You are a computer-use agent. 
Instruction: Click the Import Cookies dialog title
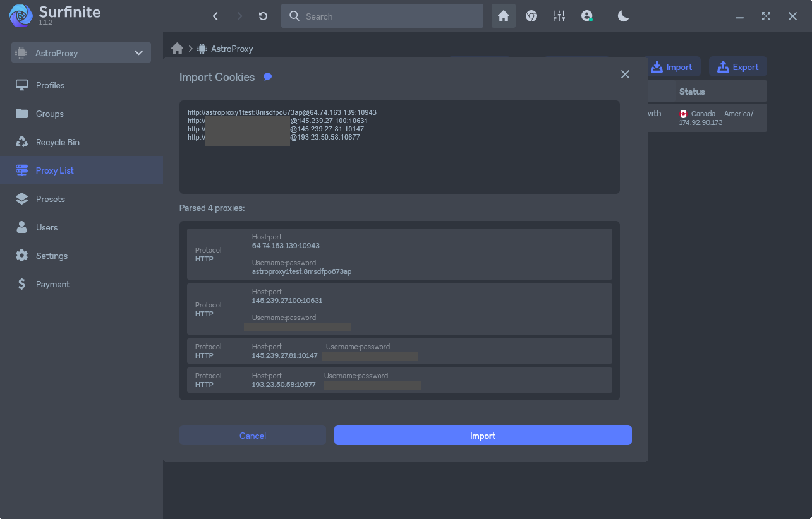[217, 77]
